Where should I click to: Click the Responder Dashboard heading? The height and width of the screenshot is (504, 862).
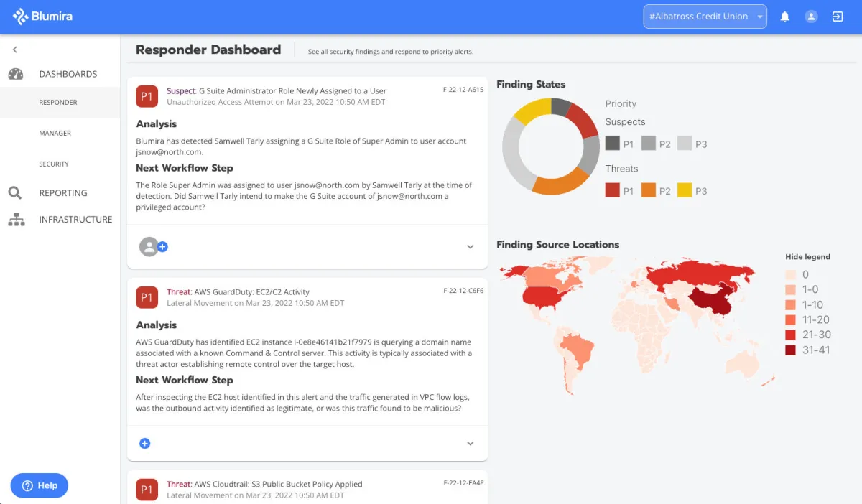pos(208,50)
